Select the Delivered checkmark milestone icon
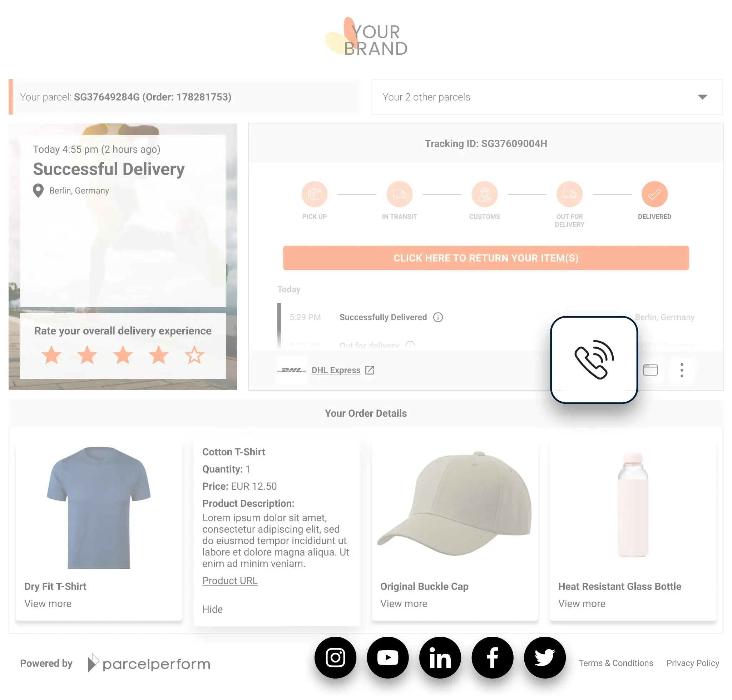This screenshot has height=700, width=732. pyautogui.click(x=654, y=194)
